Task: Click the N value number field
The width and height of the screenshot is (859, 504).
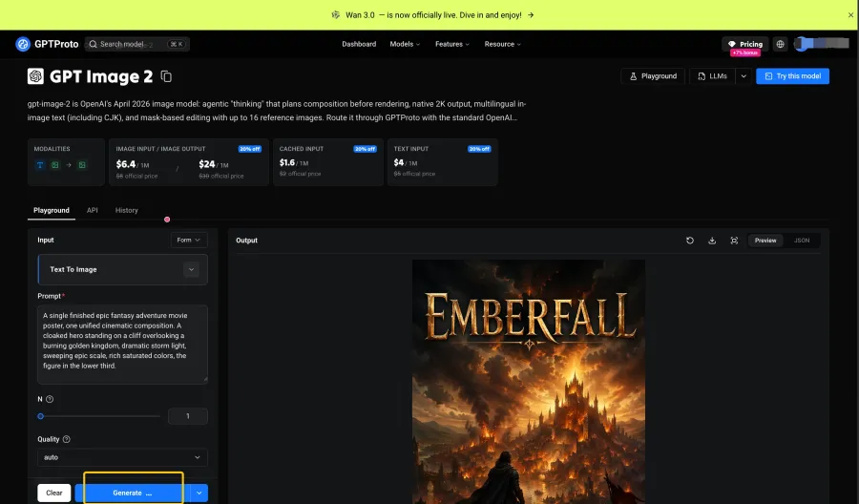Action: coord(188,416)
